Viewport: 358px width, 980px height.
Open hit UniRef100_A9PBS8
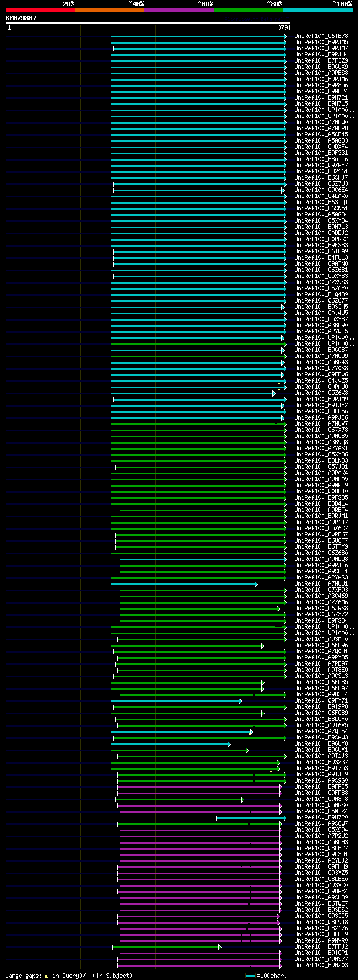click(x=321, y=73)
